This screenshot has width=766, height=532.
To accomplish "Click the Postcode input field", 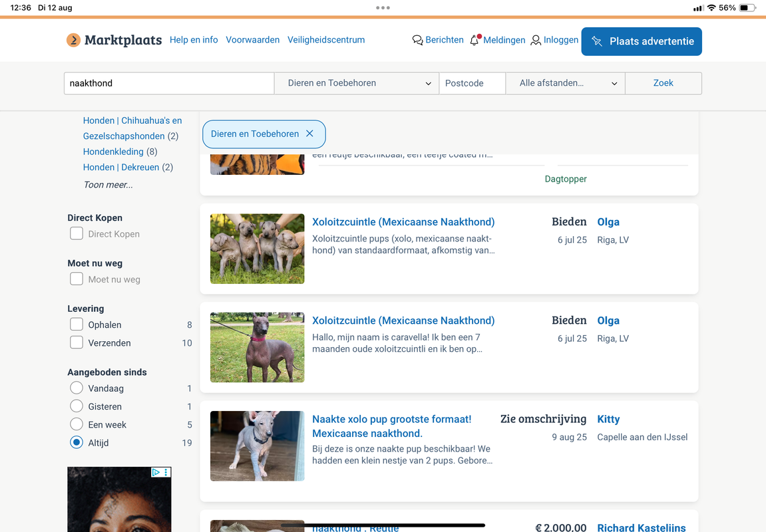I will (x=473, y=83).
